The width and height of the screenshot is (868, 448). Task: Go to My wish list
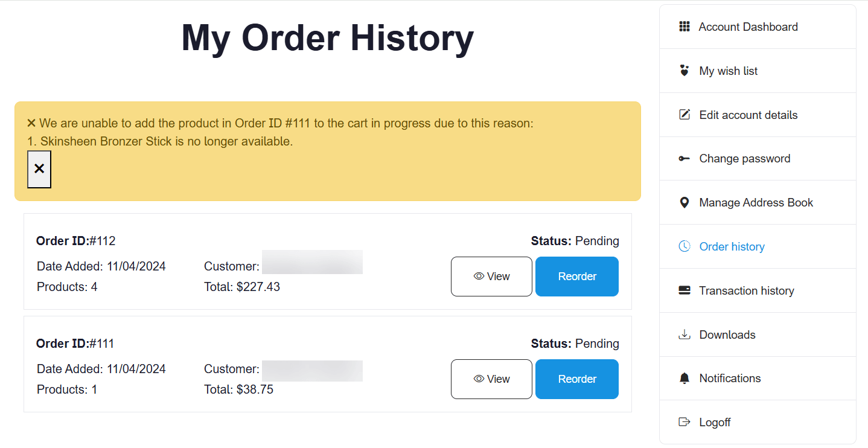[728, 71]
